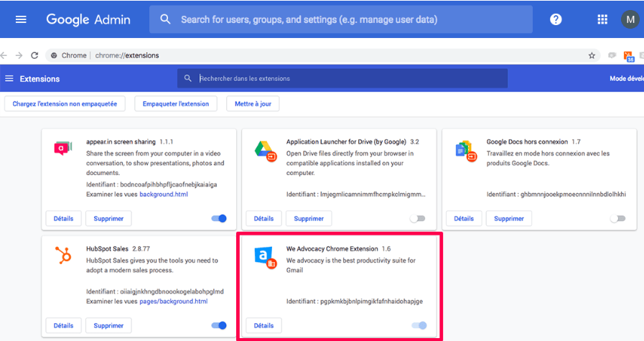The height and width of the screenshot is (341, 644).
Task: Click the Google Admin logo
Action: click(x=88, y=19)
